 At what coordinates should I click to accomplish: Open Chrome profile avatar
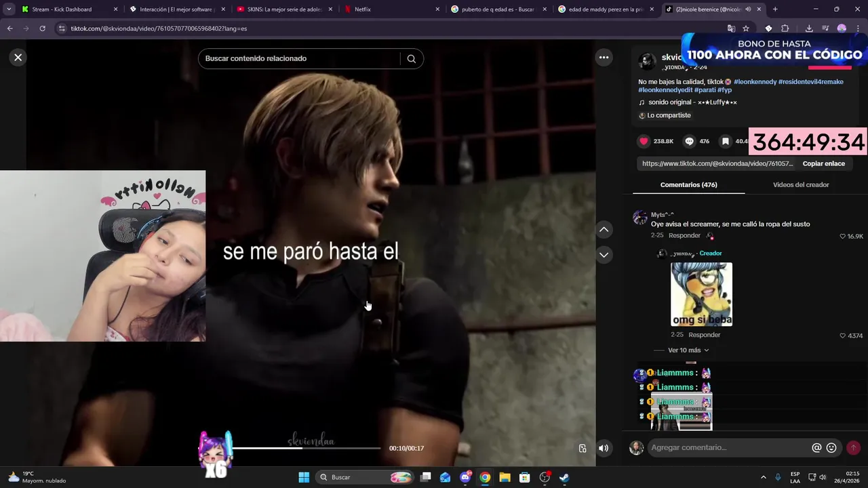[x=842, y=28]
